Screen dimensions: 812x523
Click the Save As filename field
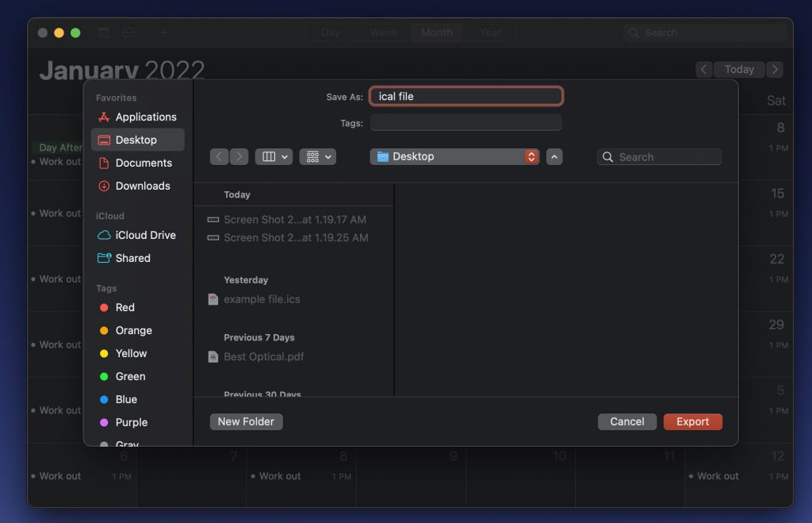[x=466, y=97]
